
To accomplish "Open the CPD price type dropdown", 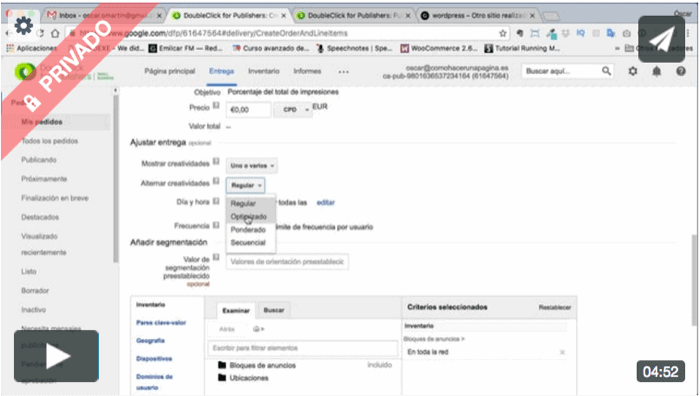I will point(292,109).
